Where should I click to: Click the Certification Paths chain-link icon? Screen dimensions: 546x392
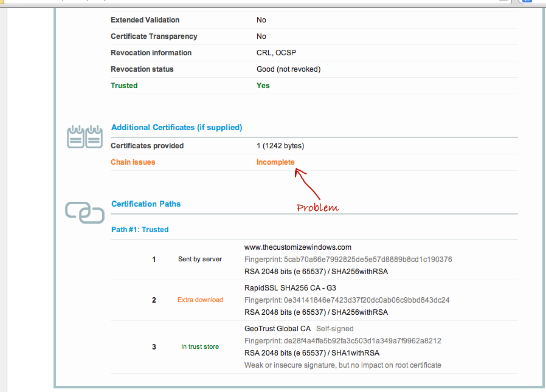(x=85, y=212)
